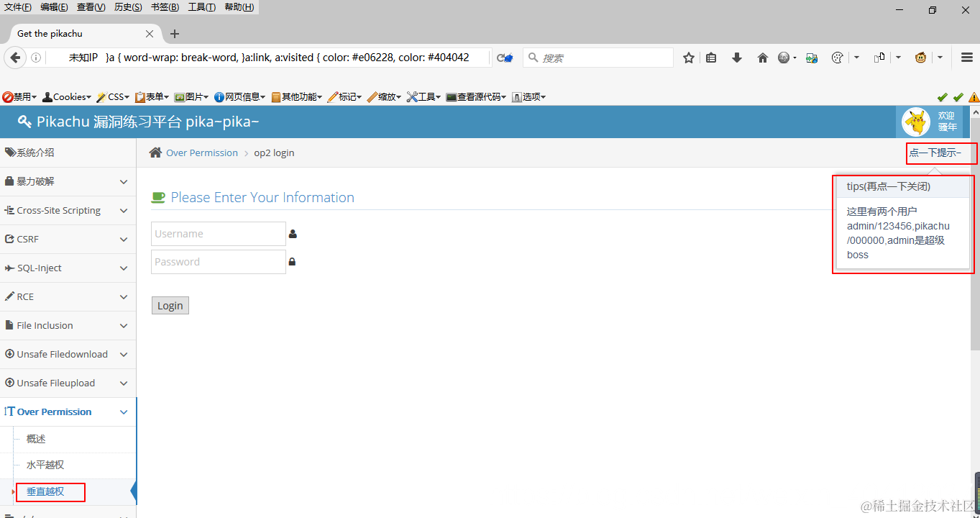980x518 pixels.
Task: Open the 书签(B) menu
Action: pos(165,7)
